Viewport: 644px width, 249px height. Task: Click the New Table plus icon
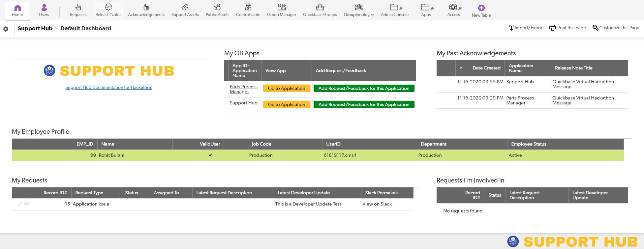tap(481, 8)
